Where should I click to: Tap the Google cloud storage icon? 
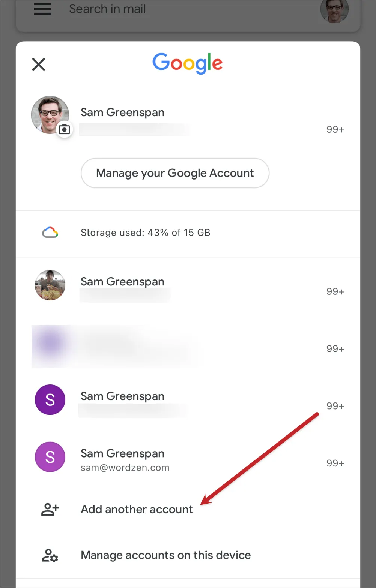(x=50, y=233)
